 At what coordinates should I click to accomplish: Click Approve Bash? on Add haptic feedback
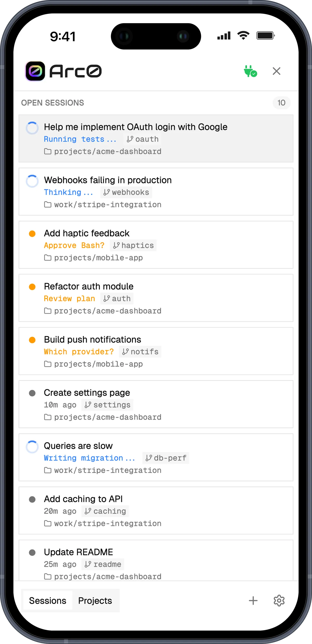74,245
